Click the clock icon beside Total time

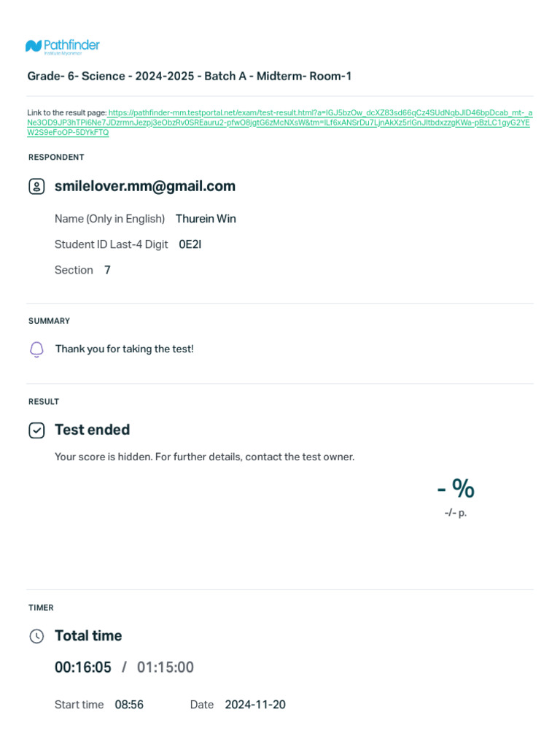tap(36, 636)
